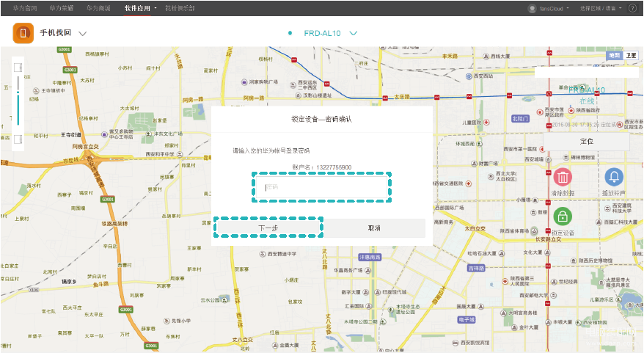The image size is (644, 353).
Task: Click the G3001 highway badge near 铁路高架桥
Action: (108, 200)
